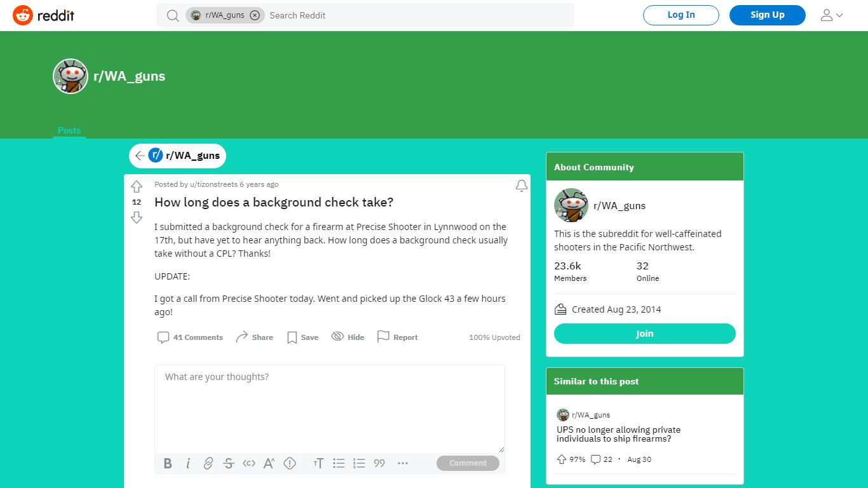Image resolution: width=868 pixels, height=488 pixels.
Task: Open more formatting options
Action: [x=403, y=463]
